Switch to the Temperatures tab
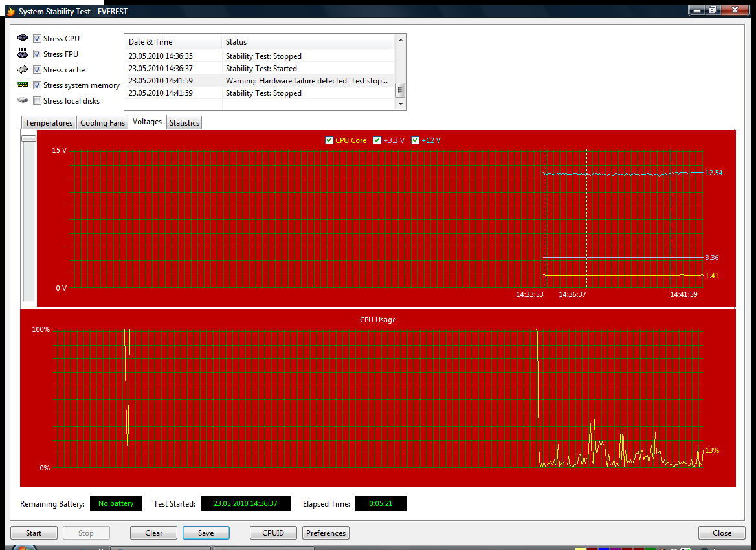The image size is (756, 550). click(x=49, y=123)
